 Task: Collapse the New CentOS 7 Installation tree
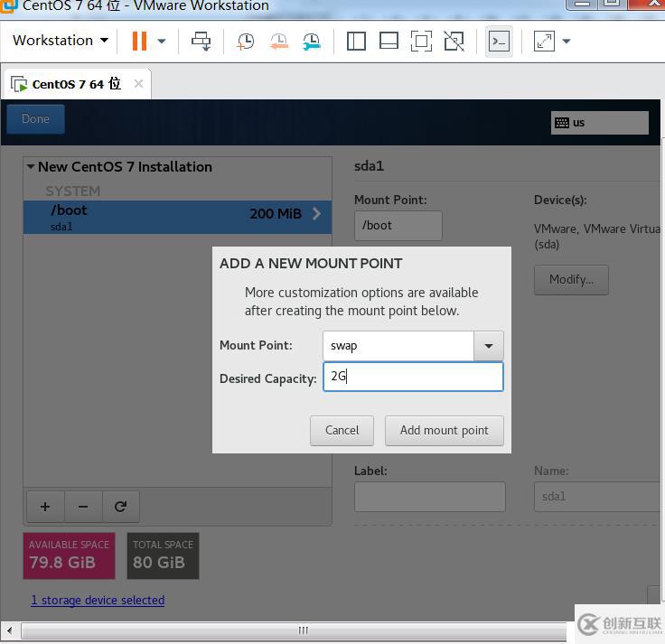point(31,166)
